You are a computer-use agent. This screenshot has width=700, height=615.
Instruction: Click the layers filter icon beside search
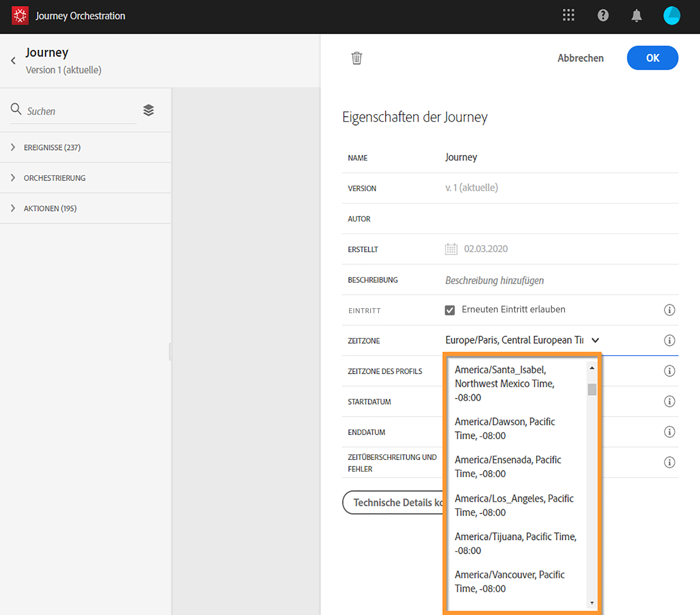[x=148, y=110]
